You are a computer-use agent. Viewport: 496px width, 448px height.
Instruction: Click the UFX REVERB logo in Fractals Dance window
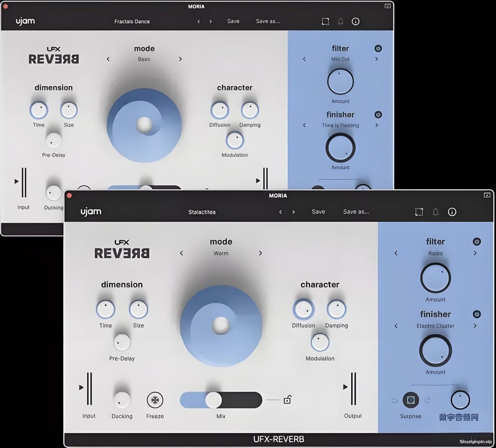click(x=54, y=55)
